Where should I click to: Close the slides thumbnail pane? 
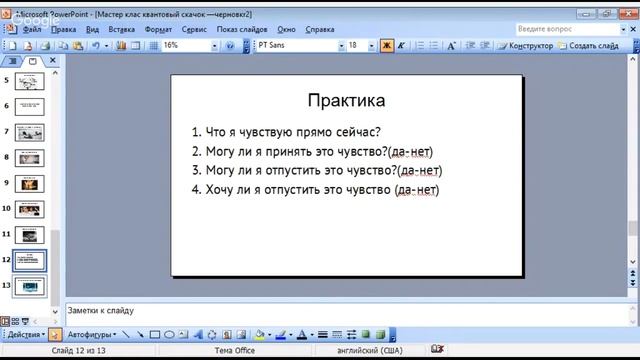tap(53, 60)
